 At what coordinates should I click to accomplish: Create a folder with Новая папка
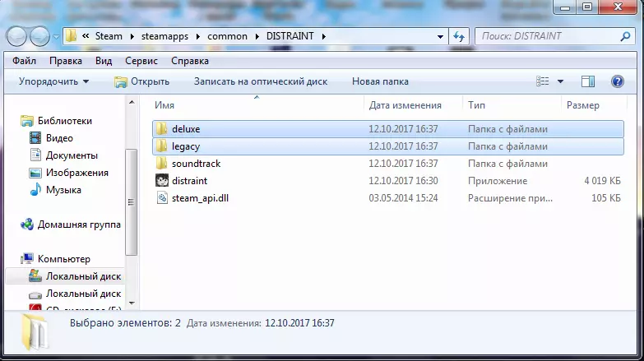pos(380,81)
